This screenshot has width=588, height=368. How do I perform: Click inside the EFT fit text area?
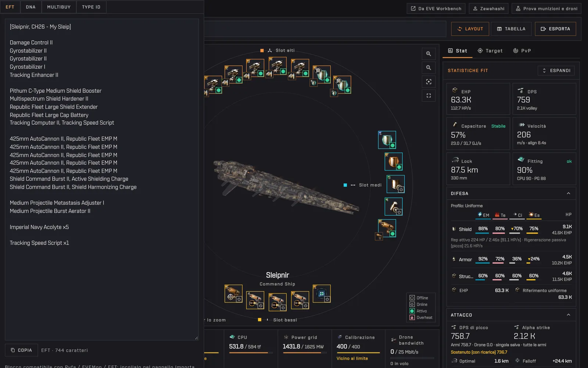click(x=102, y=180)
